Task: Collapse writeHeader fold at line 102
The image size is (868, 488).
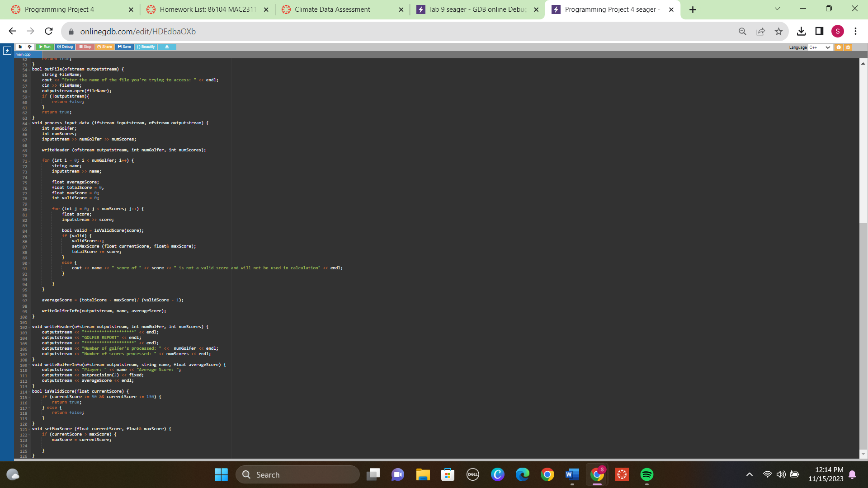Action: point(29,328)
